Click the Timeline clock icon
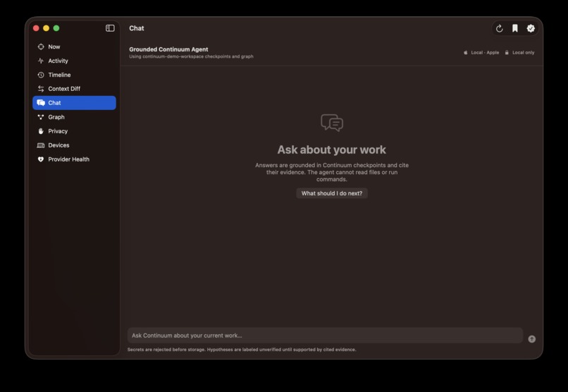 point(41,75)
